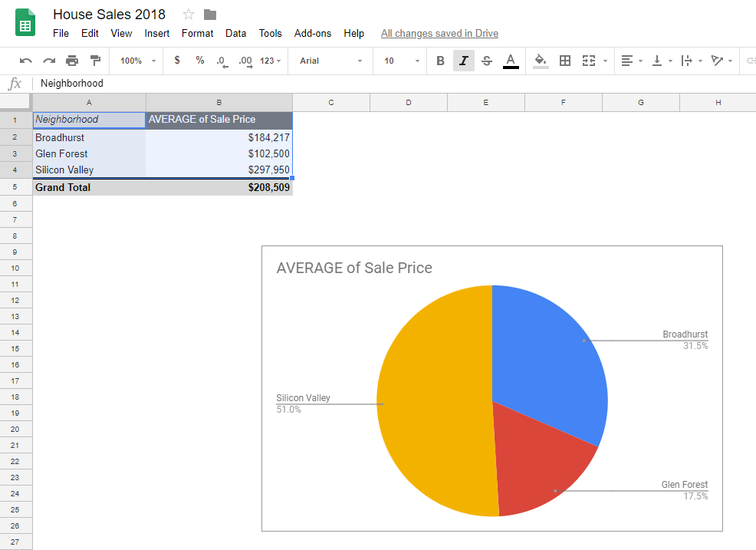This screenshot has width=756, height=550.
Task: Toggle strikethrough formatting
Action: [486, 61]
